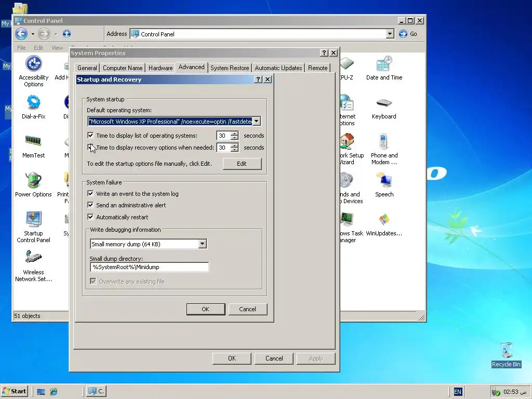Image resolution: width=532 pixels, height=399 pixels.
Task: Click Cancel in Startup and Recovery
Action: [248, 309]
